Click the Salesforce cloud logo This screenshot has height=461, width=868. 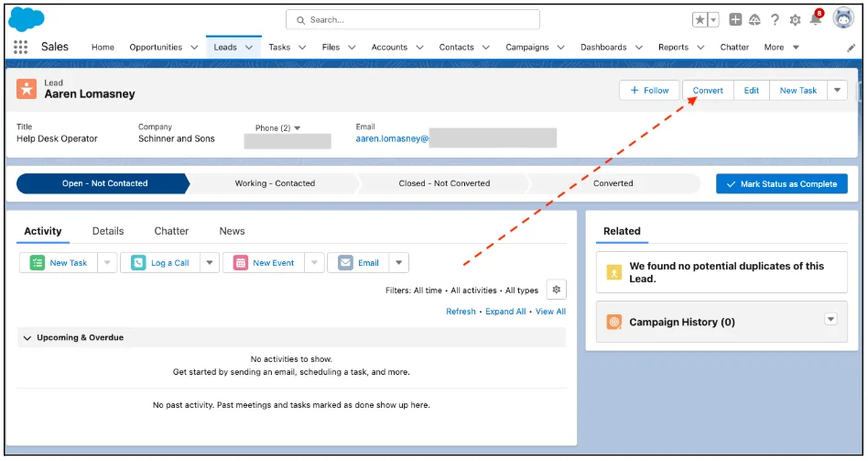26,19
